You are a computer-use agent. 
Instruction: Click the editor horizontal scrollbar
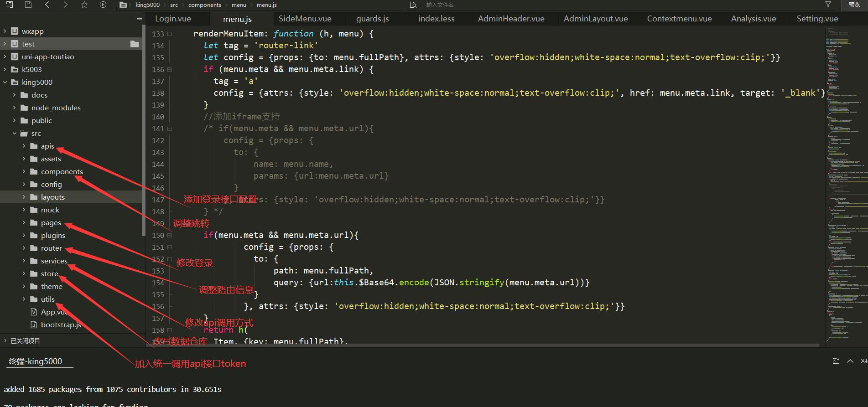click(x=483, y=345)
